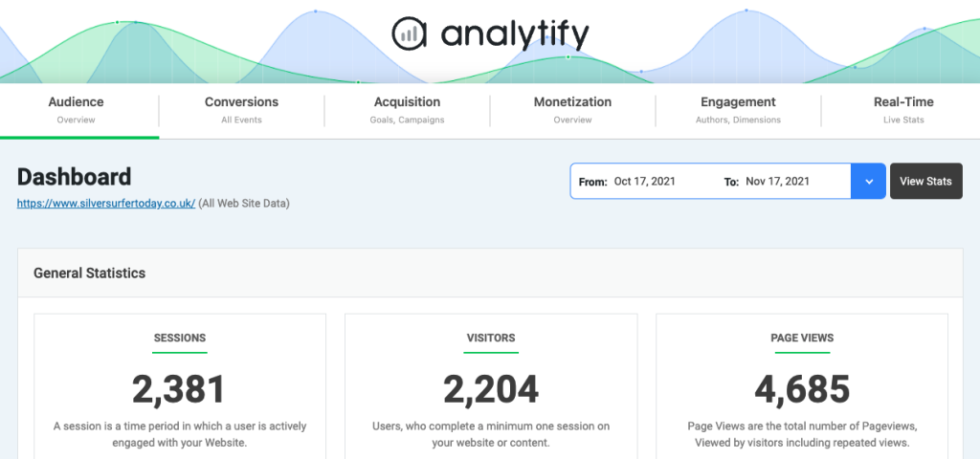This screenshot has width=980, height=459.
Task: Open the Audience Overview tab
Action: coord(79,110)
